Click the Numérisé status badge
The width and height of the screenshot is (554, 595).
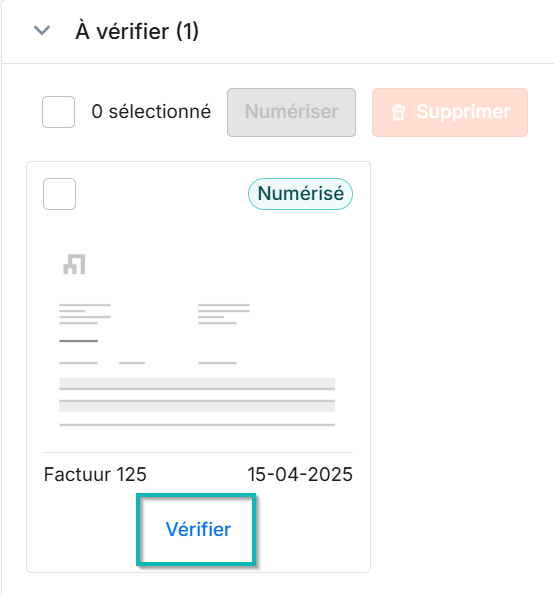(301, 194)
